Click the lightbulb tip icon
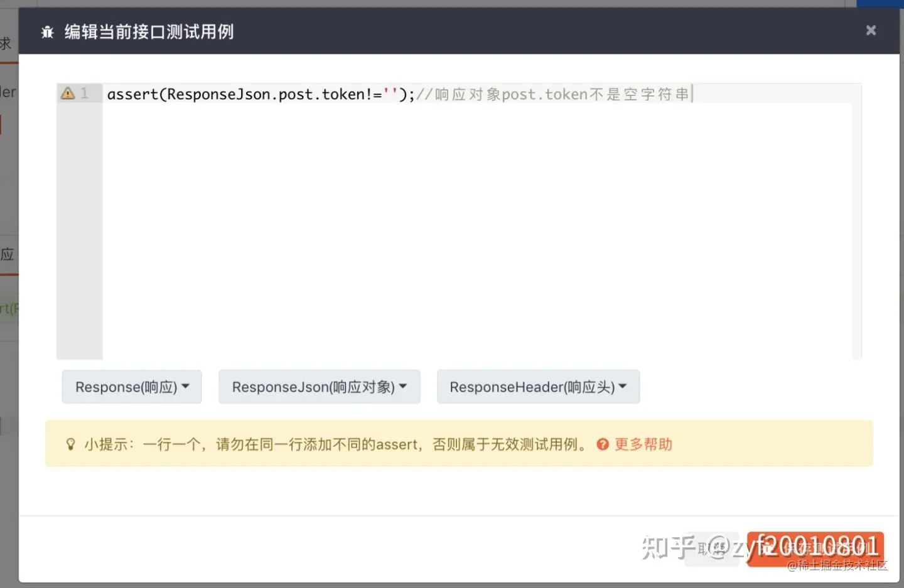 71,444
